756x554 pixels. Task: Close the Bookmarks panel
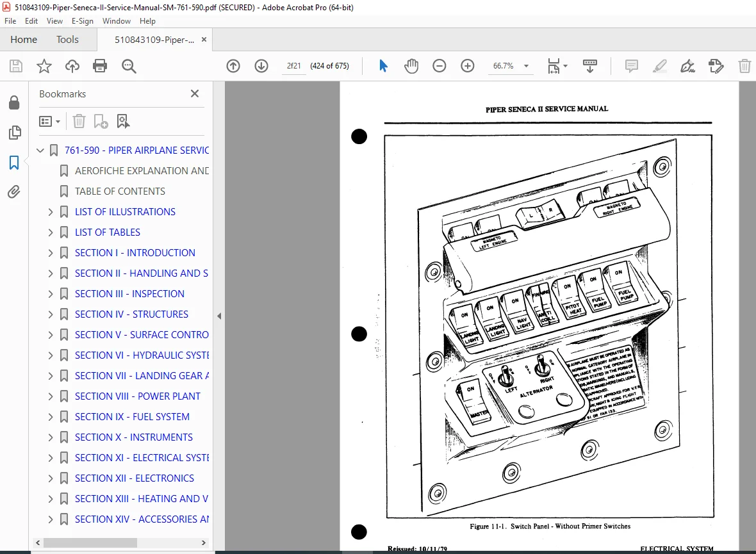click(x=195, y=94)
